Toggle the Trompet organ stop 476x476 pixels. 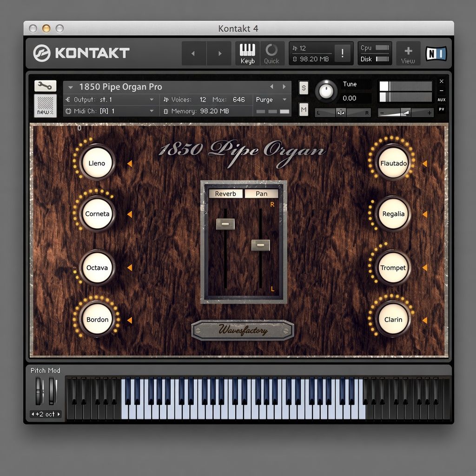tap(393, 267)
